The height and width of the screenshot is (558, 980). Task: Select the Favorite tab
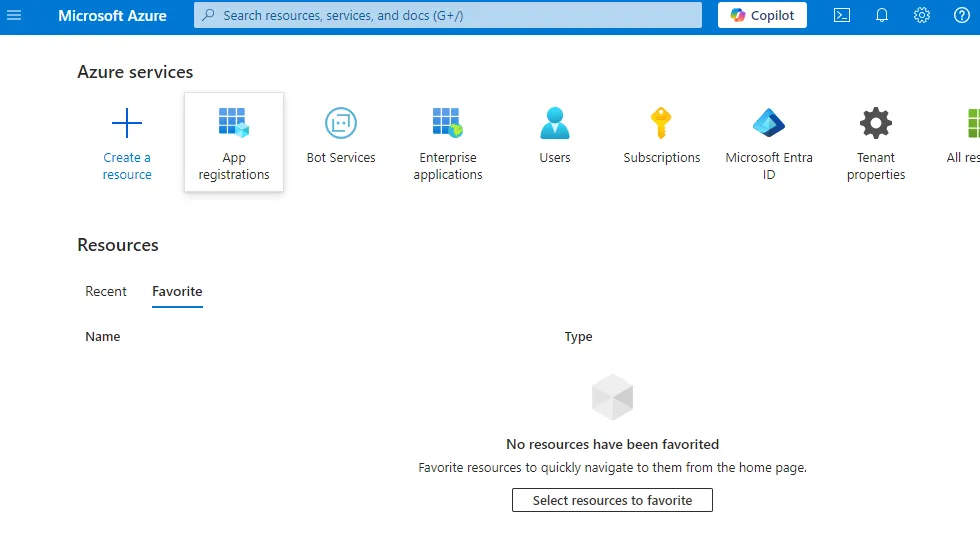coord(178,291)
